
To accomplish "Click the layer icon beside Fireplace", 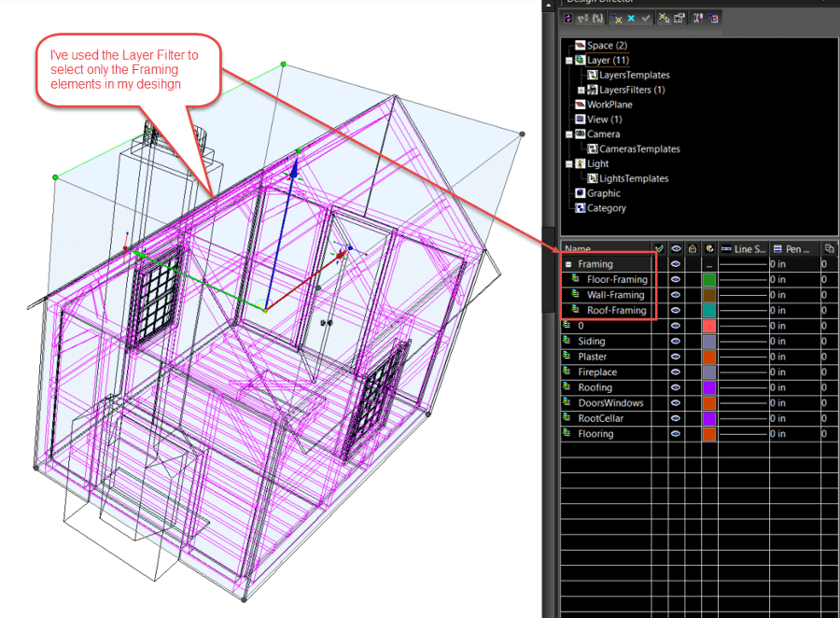I will click(567, 372).
